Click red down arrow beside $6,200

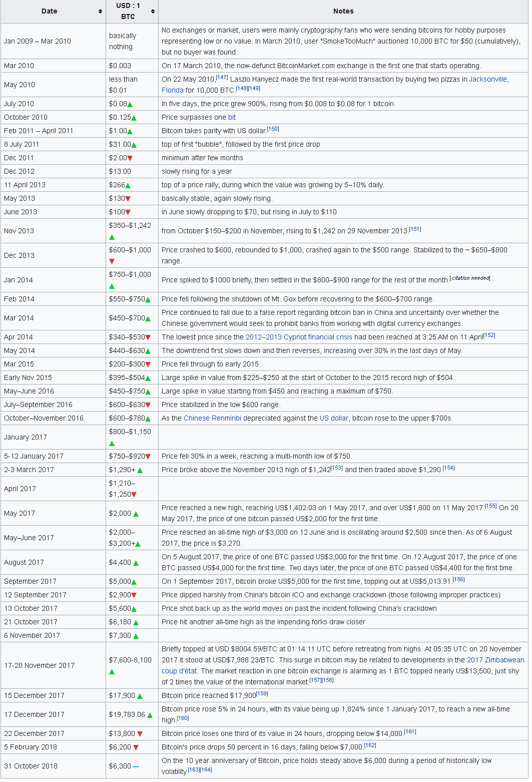point(136,747)
